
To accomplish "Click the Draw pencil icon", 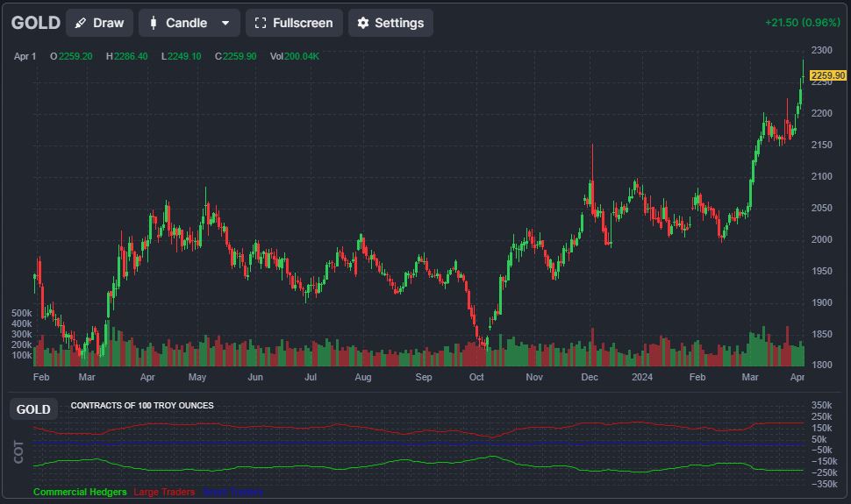I will click(81, 23).
